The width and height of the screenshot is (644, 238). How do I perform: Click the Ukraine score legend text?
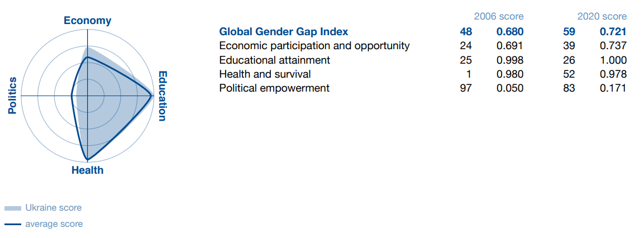[54, 208]
